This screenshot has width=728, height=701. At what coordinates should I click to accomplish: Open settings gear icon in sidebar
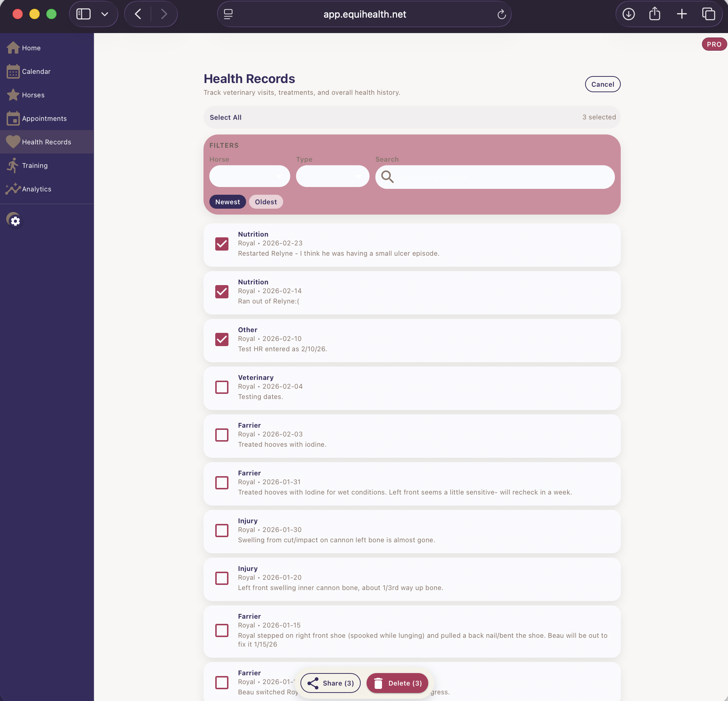(x=14, y=221)
